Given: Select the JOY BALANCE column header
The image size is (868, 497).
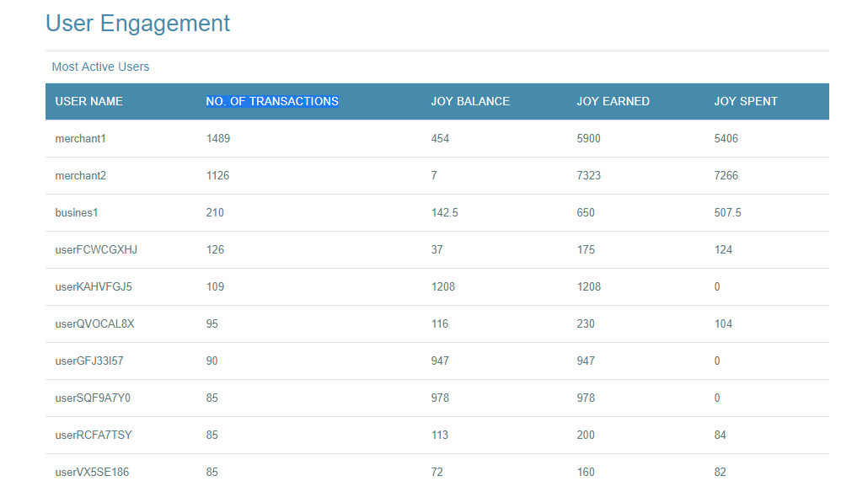Looking at the screenshot, I should [470, 101].
